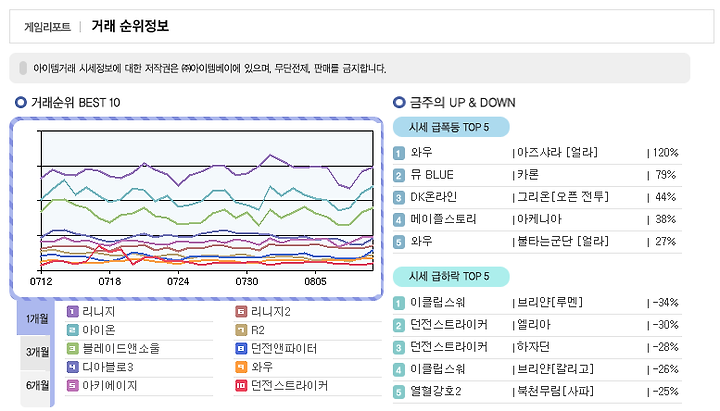Open R2 in the legend list
This screenshot has width=720, height=411.
pyautogui.click(x=258, y=330)
